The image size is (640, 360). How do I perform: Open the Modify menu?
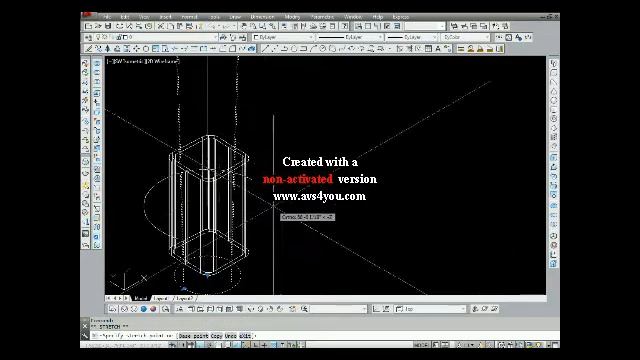pos(292,17)
